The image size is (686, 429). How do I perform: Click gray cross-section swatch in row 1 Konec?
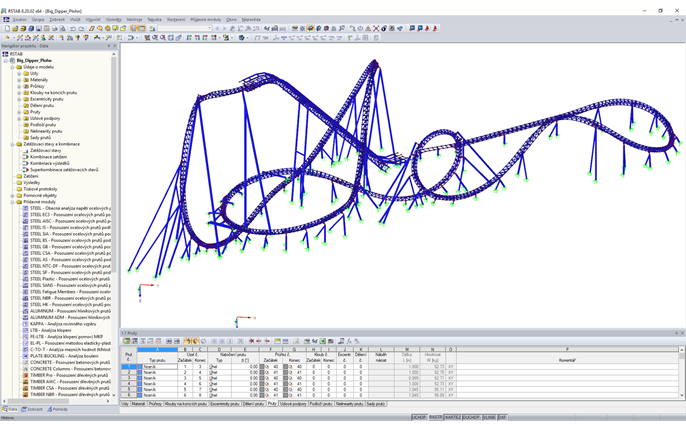(x=285, y=366)
